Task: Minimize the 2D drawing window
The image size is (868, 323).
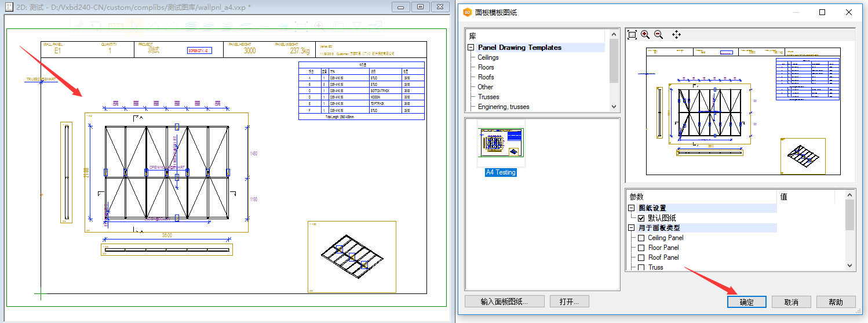Action: pyautogui.click(x=400, y=7)
